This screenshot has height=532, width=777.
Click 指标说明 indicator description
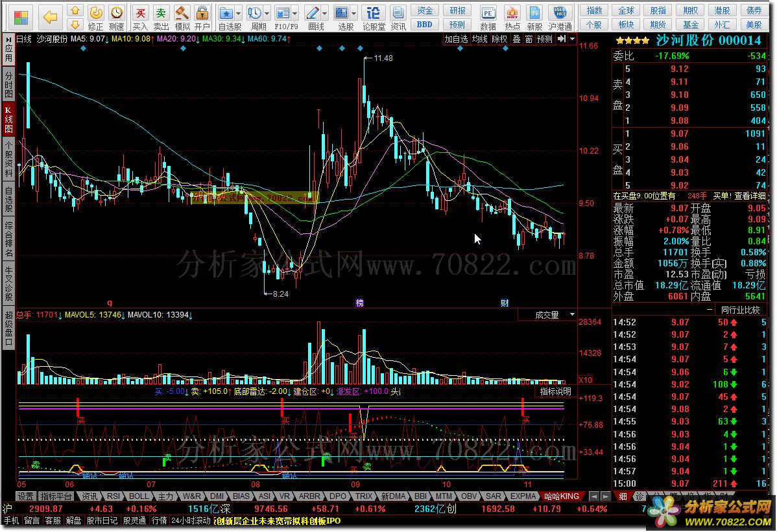click(x=555, y=391)
